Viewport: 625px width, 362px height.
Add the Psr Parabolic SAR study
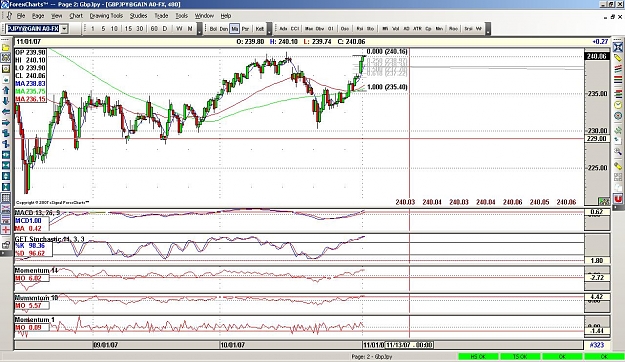click(x=245, y=29)
